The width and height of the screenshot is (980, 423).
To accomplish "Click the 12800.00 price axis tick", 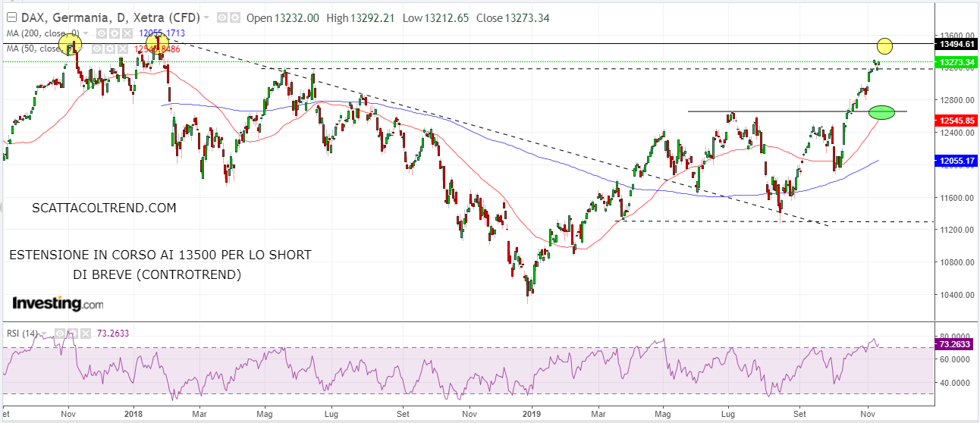I will [x=957, y=100].
